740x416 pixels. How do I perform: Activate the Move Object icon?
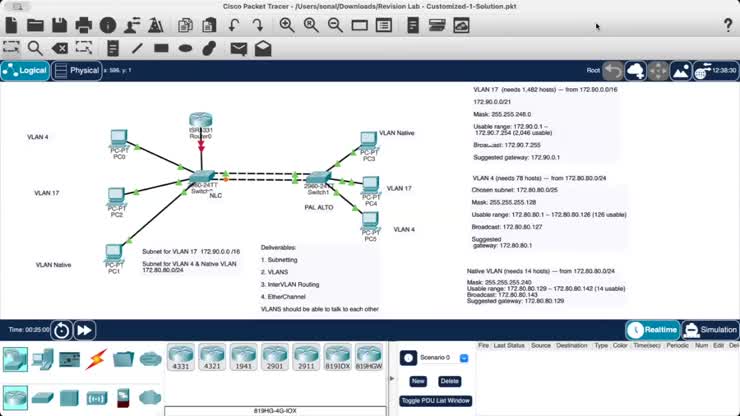coord(658,71)
